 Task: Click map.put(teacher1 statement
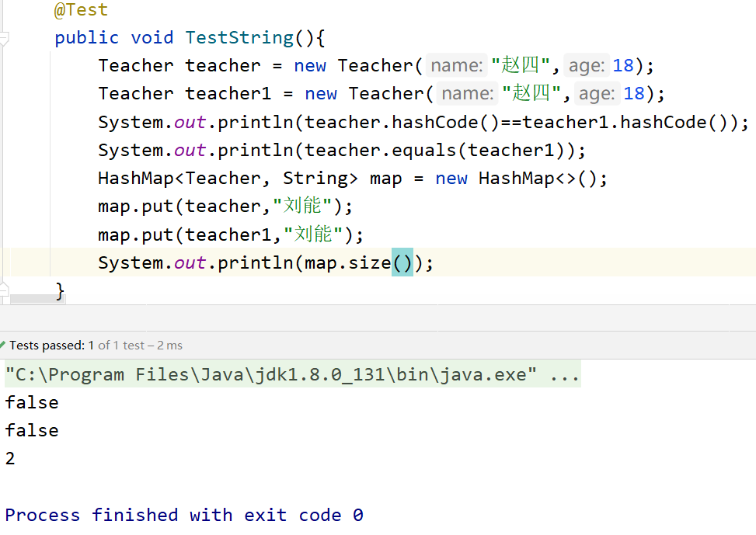231,234
